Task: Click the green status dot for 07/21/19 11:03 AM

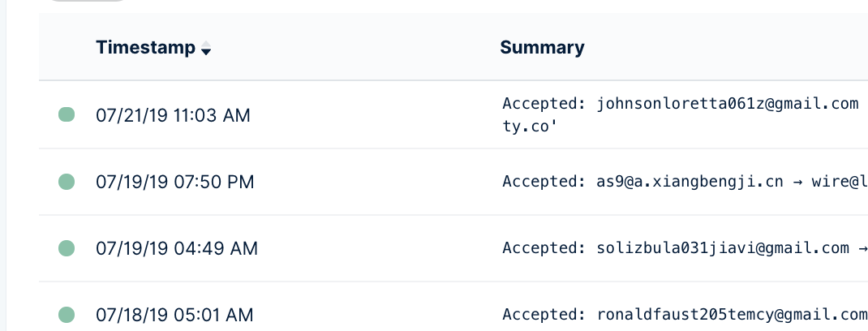Action: pyautogui.click(x=67, y=115)
